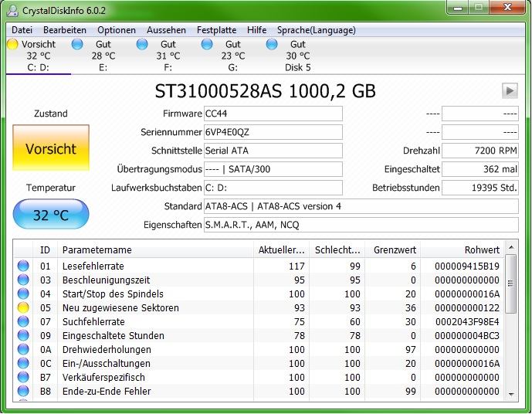Select the F: disk at 31 °C
Image resolution: width=532 pixels, height=414 pixels.
click(168, 56)
